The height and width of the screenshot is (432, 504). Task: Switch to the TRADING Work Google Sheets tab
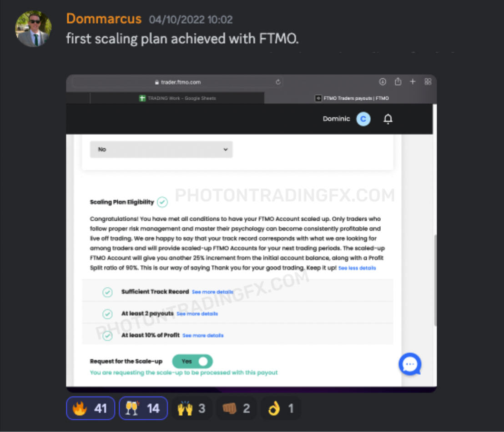[177, 98]
